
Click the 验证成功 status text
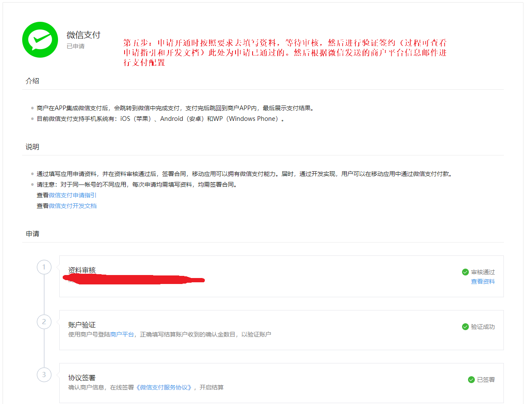click(x=483, y=327)
